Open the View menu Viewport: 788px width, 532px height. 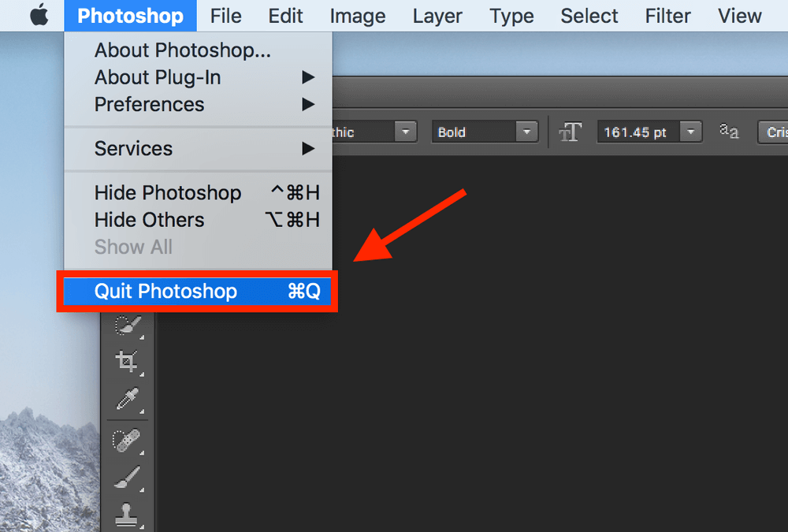[739, 16]
